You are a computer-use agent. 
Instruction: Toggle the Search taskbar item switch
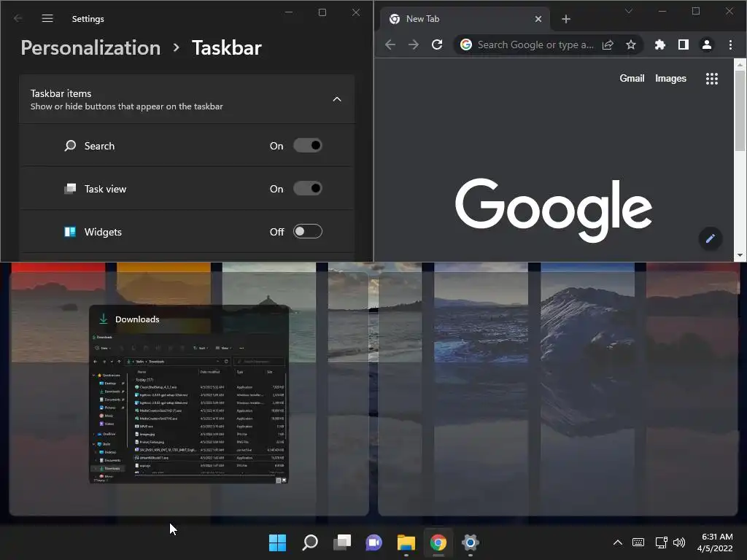pyautogui.click(x=307, y=146)
